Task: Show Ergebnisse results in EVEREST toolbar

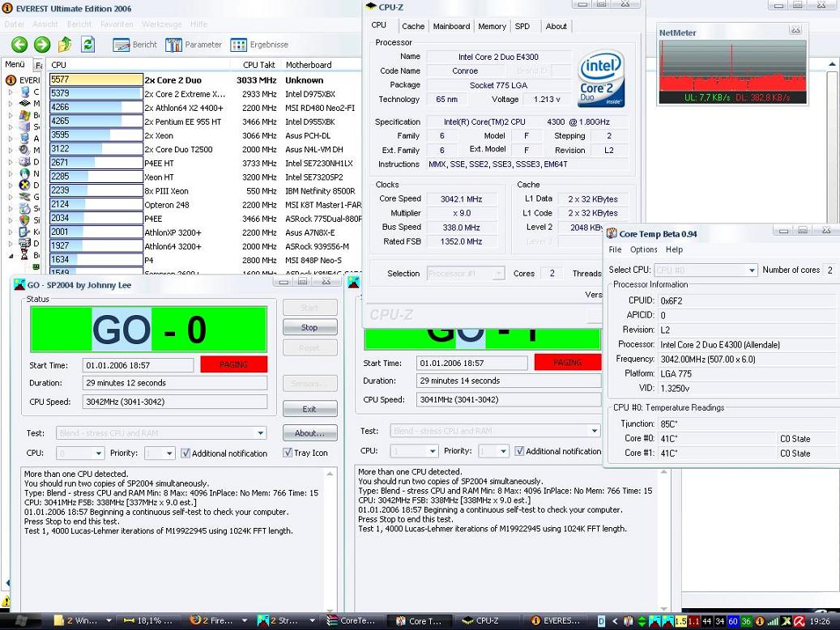Action: (259, 45)
